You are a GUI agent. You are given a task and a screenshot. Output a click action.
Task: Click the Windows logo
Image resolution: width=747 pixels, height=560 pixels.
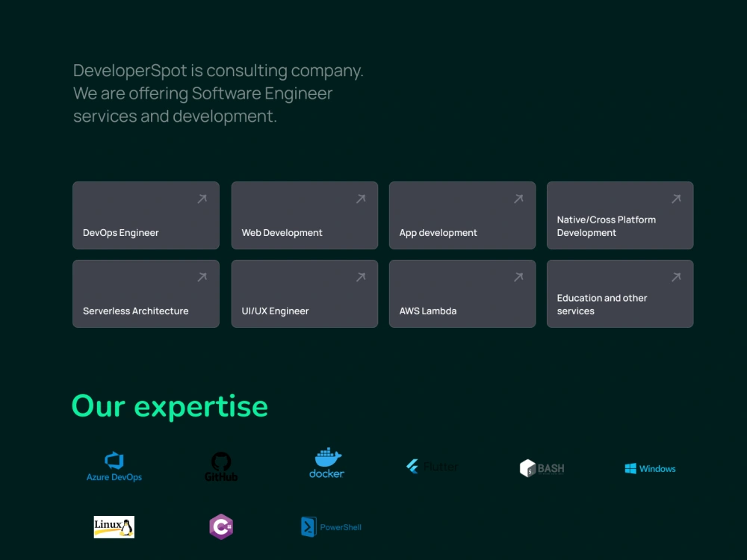[x=651, y=469]
